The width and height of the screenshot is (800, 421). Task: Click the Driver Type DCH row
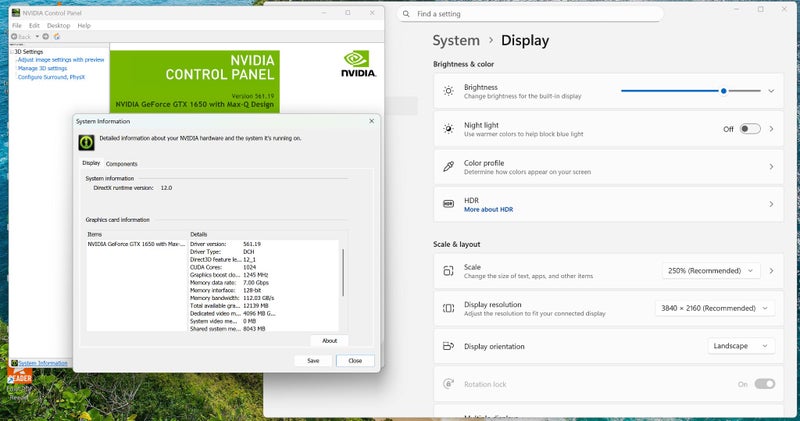(x=222, y=252)
